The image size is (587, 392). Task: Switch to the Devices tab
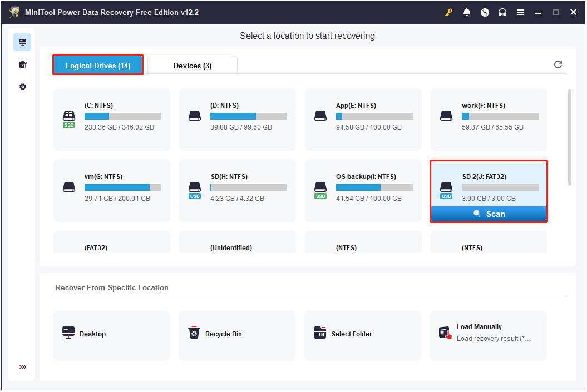tap(192, 65)
